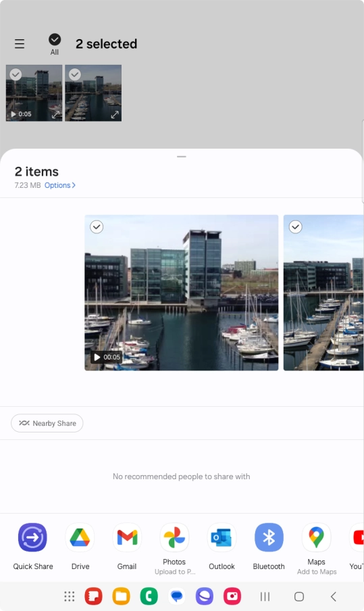Tap the Android back navigation button

(333, 596)
